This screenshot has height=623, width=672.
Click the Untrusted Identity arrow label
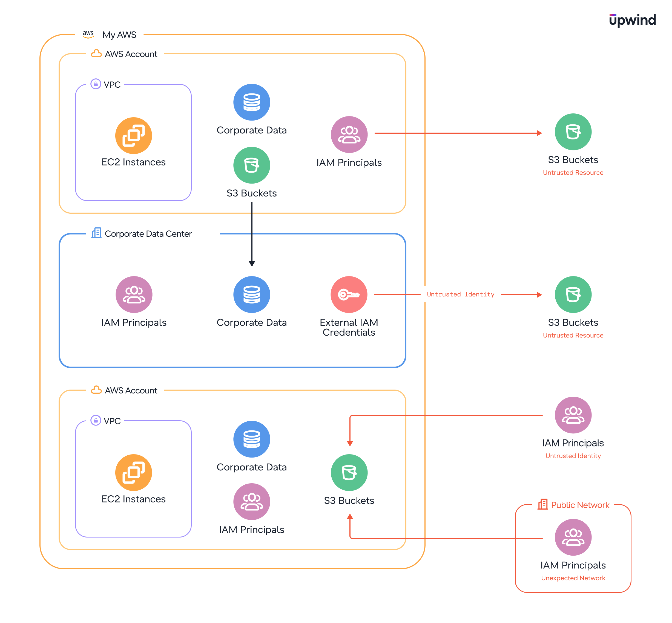click(x=460, y=294)
